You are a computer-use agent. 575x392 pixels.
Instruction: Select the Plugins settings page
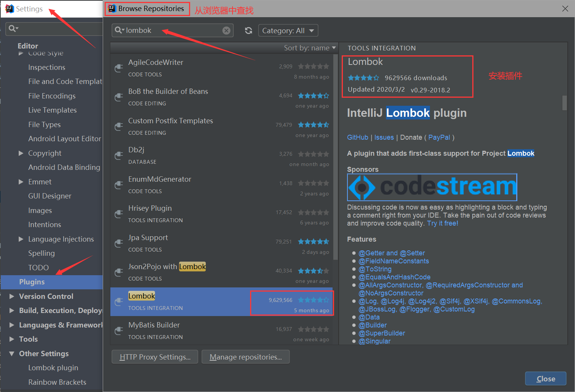pyautogui.click(x=52, y=282)
